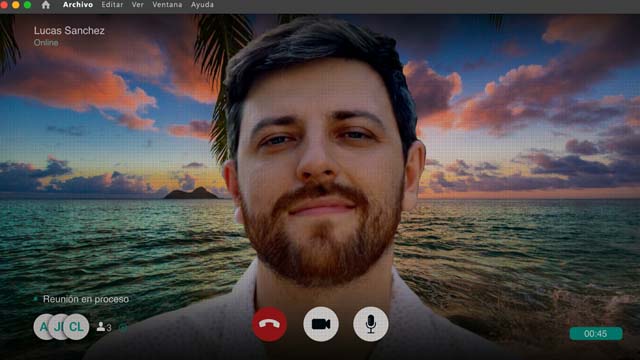640x360 pixels.
Task: Click the Online status text
Action: (46, 42)
